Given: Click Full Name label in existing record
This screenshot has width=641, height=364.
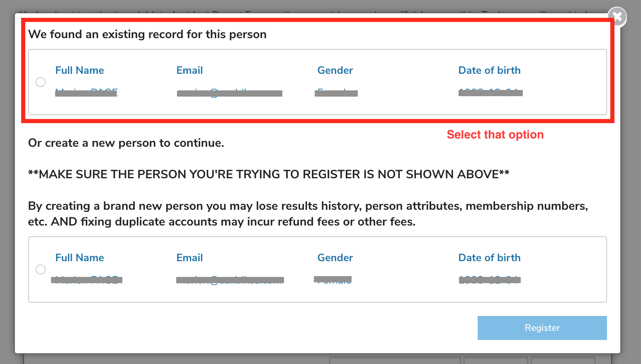Looking at the screenshot, I should [x=80, y=70].
